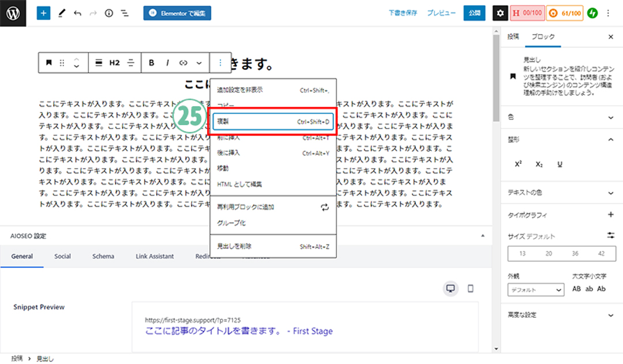Select desktop preview in Snippet Preview
Viewport: 623px width, 364px height.
pyautogui.click(x=451, y=288)
